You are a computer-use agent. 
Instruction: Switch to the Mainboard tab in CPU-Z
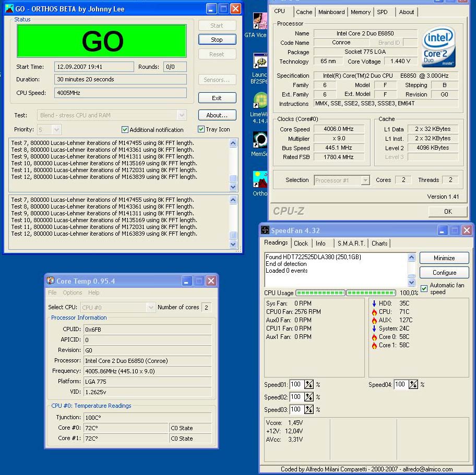click(x=331, y=12)
